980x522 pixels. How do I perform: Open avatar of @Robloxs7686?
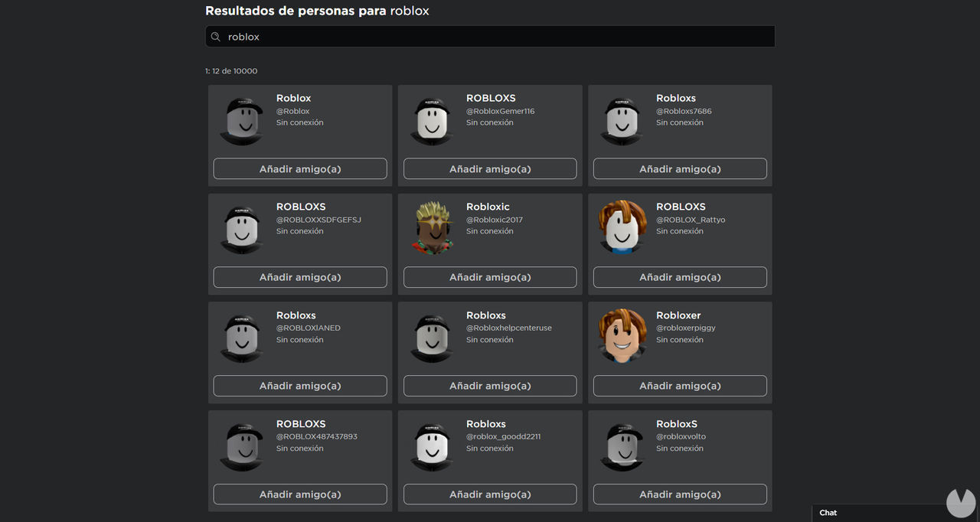coord(622,121)
